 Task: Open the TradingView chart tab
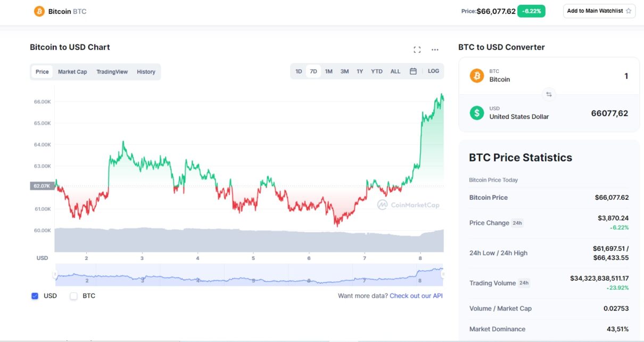[x=112, y=72]
